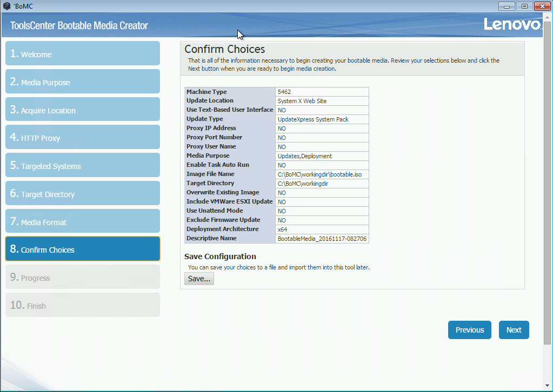Open step 2 Media Purpose

click(x=83, y=82)
